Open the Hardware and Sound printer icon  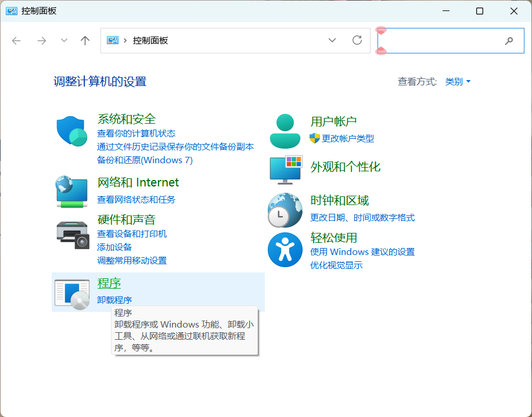pyautogui.click(x=73, y=235)
